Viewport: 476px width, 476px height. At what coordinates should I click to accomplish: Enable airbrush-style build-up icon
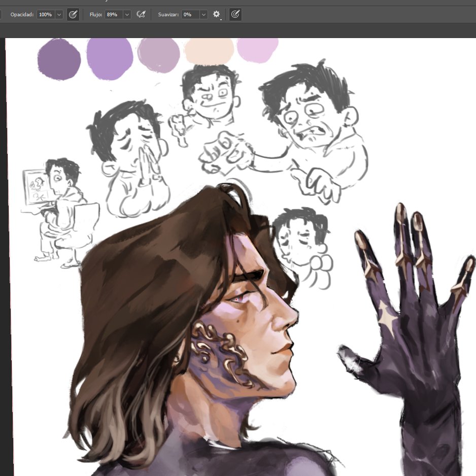[141, 15]
